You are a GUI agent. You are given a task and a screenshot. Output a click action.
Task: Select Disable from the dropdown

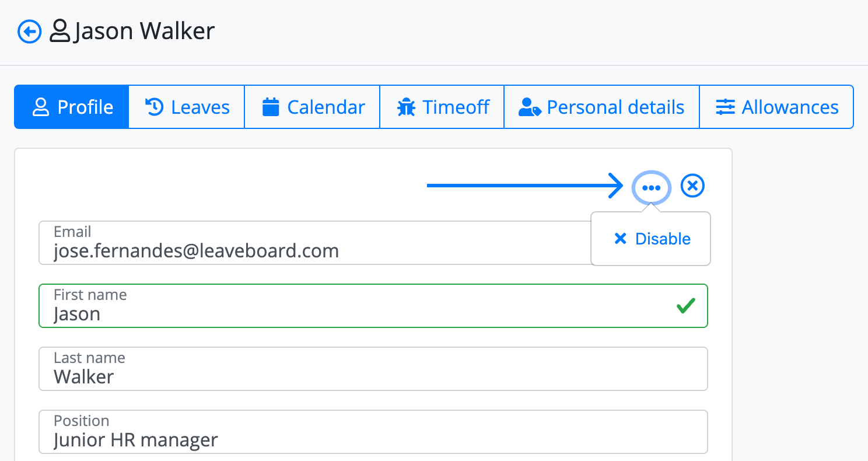tap(651, 239)
